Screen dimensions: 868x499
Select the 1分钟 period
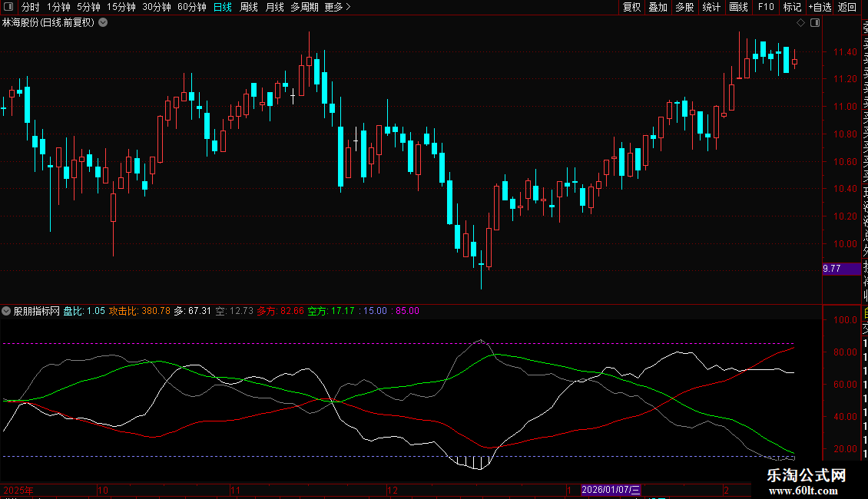[58, 7]
